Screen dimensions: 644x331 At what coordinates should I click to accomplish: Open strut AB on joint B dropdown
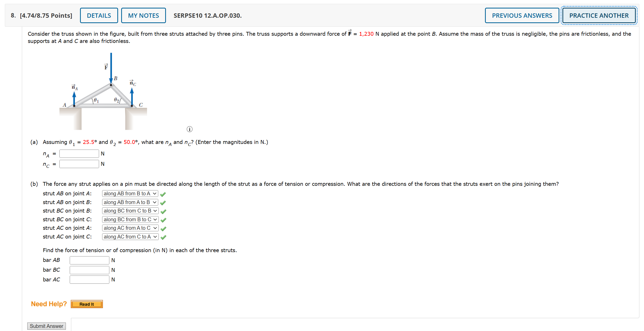[x=130, y=202]
